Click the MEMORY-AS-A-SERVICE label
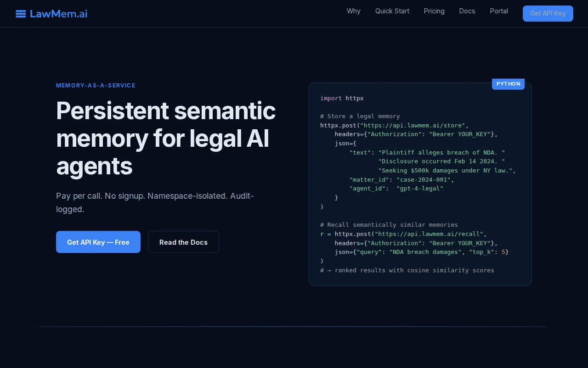The height and width of the screenshot is (368, 588). tap(96, 86)
